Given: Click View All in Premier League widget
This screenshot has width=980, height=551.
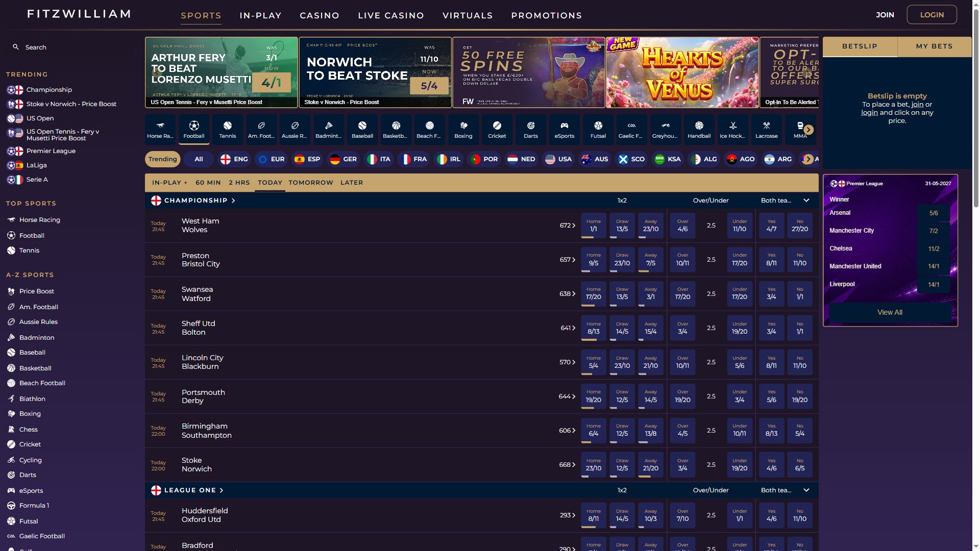Looking at the screenshot, I should (x=890, y=313).
